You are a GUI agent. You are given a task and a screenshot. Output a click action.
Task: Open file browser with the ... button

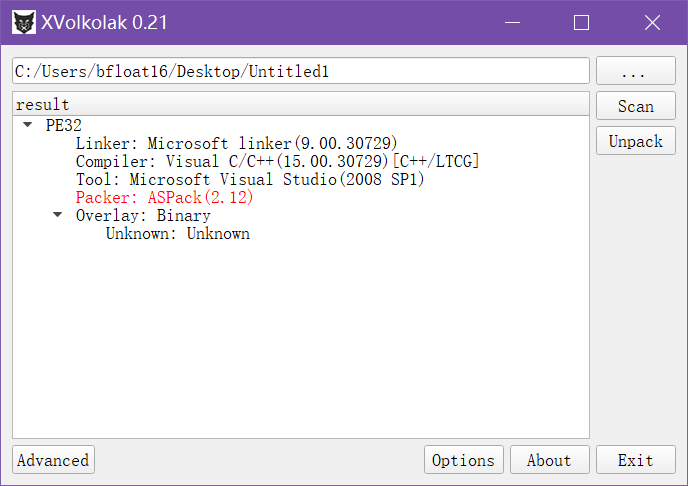(635, 70)
